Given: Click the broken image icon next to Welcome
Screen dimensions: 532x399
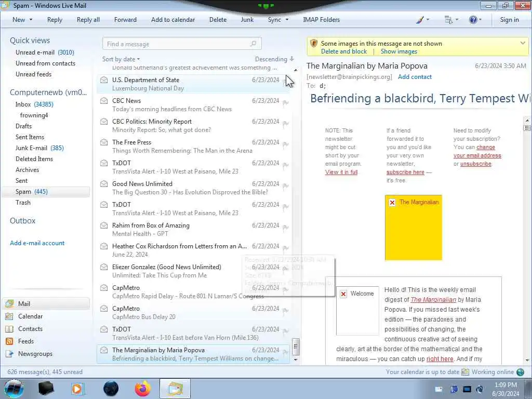Looking at the screenshot, I should pos(343,294).
